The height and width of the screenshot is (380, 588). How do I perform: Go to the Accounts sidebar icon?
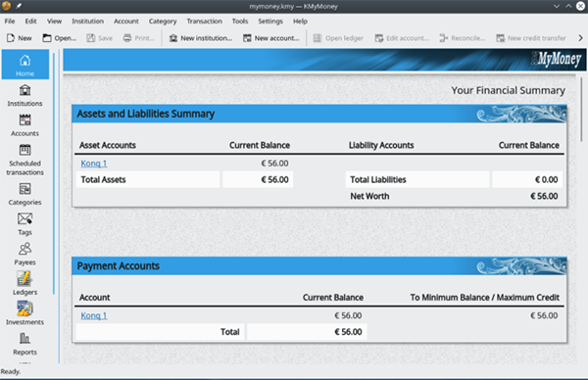(x=24, y=125)
